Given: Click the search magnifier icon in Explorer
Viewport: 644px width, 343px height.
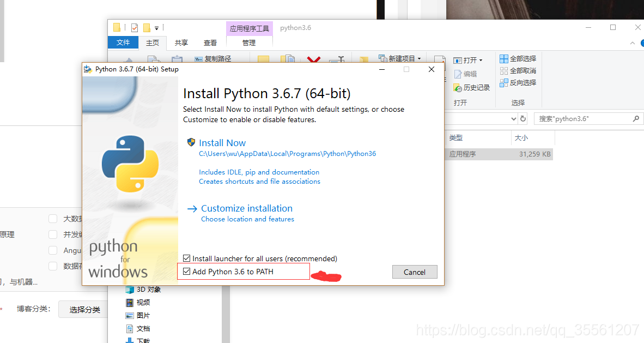Looking at the screenshot, I should pos(636,119).
